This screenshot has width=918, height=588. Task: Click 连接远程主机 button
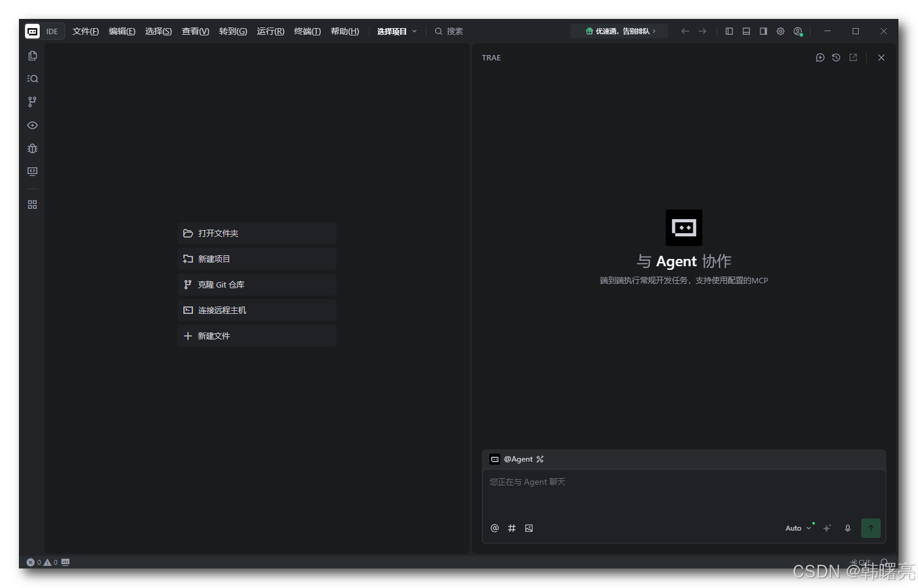[x=257, y=310]
